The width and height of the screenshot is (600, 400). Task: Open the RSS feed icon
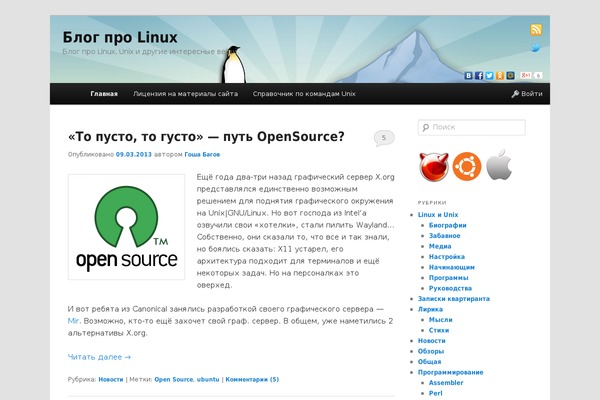pyautogui.click(x=536, y=30)
